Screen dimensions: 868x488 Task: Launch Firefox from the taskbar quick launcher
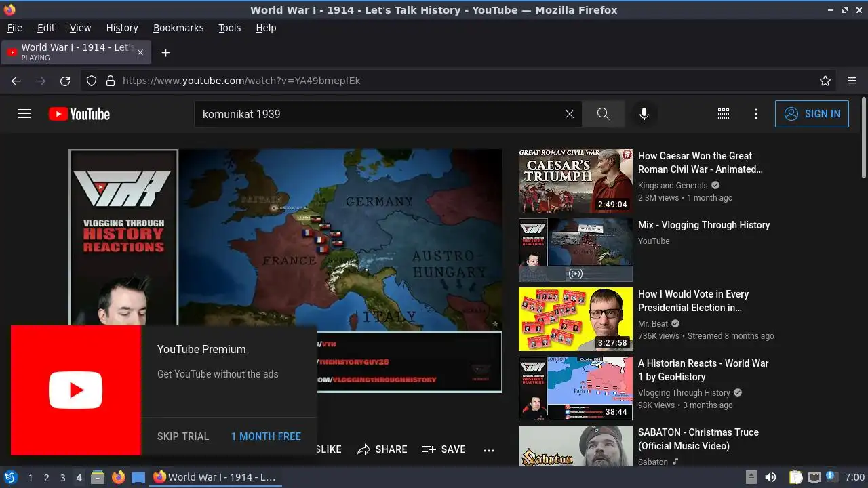point(118,477)
